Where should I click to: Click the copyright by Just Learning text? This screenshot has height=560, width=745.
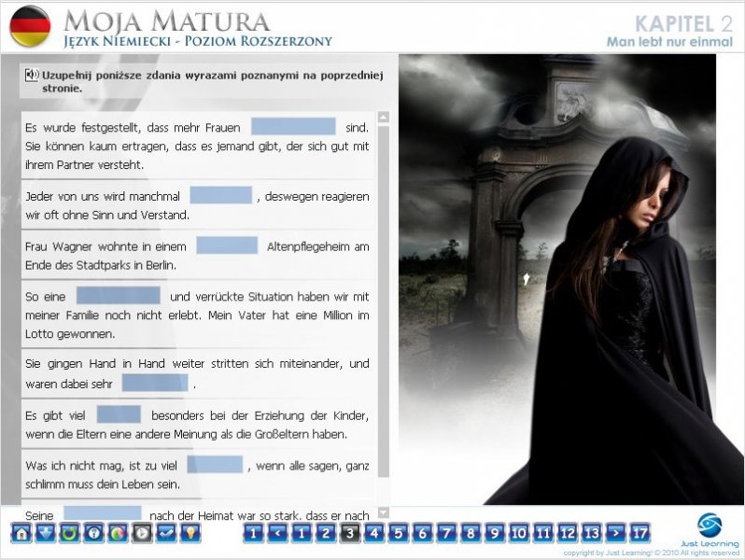click(651, 553)
